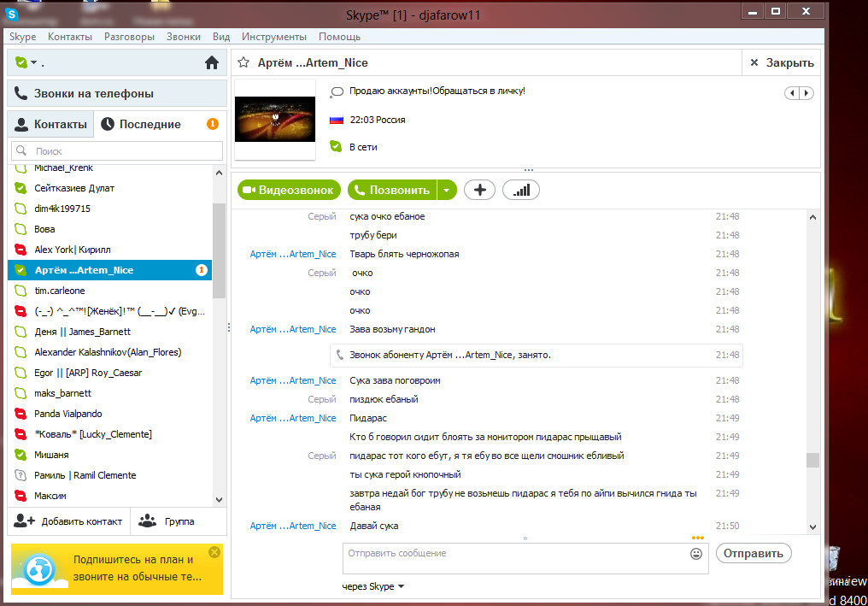Click the mood message speech bubble icon

[x=336, y=92]
